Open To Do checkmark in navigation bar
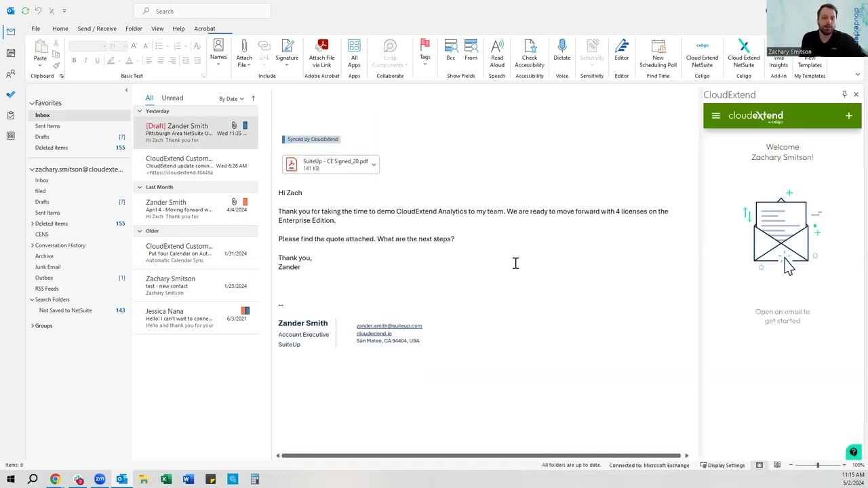This screenshot has height=488, width=868. [10, 94]
